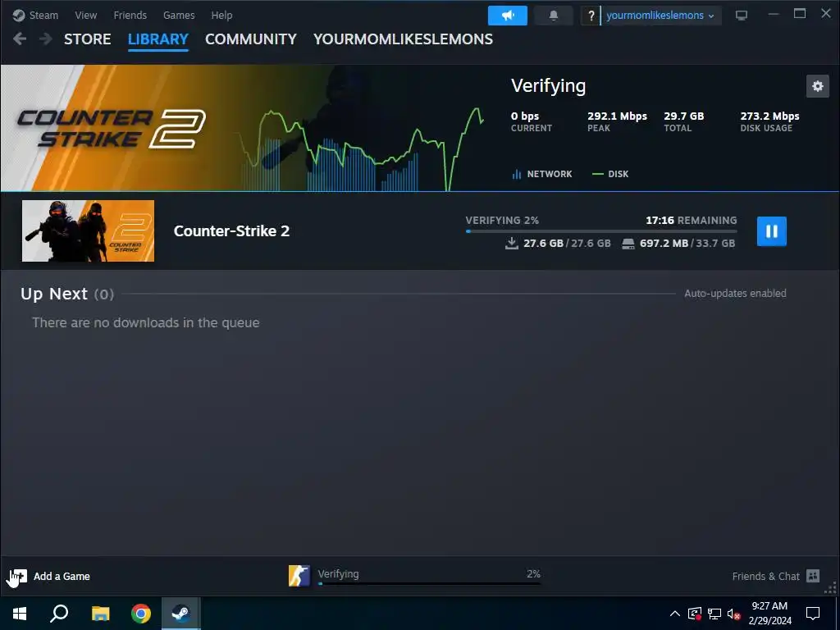The image size is (840, 630).
Task: Click the question mark help icon
Action: click(591, 16)
